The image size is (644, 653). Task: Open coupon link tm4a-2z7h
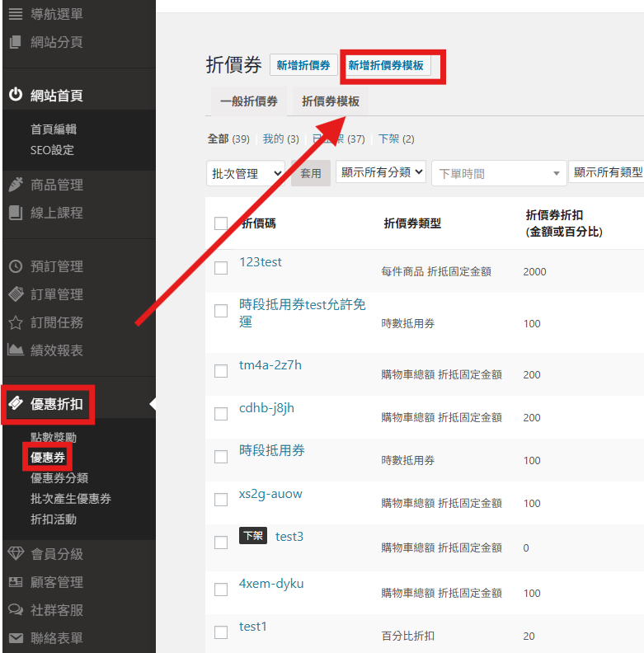(270, 365)
